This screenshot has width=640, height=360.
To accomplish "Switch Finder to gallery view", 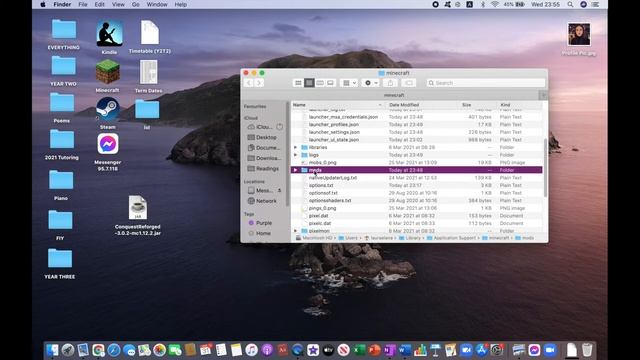I will click(330, 83).
